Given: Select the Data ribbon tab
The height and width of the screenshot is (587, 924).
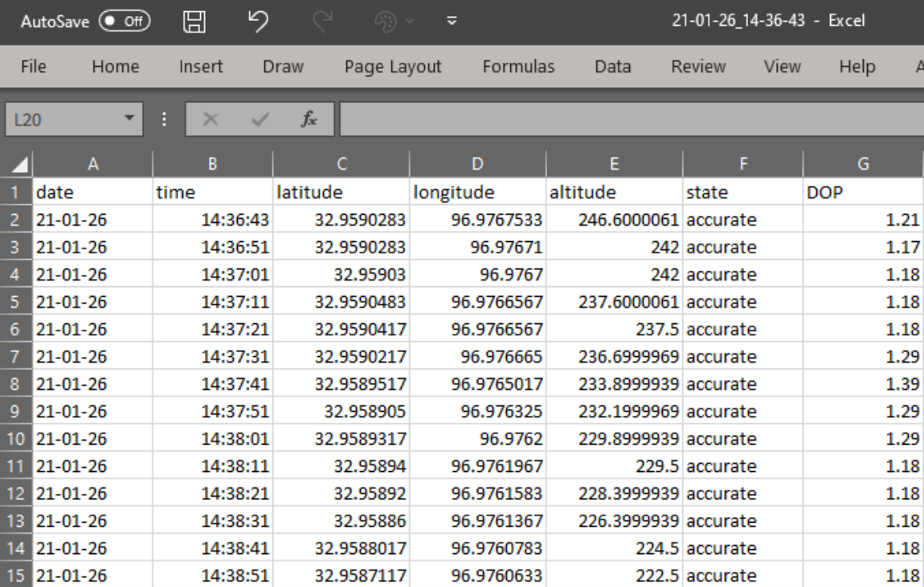Looking at the screenshot, I should 612,68.
